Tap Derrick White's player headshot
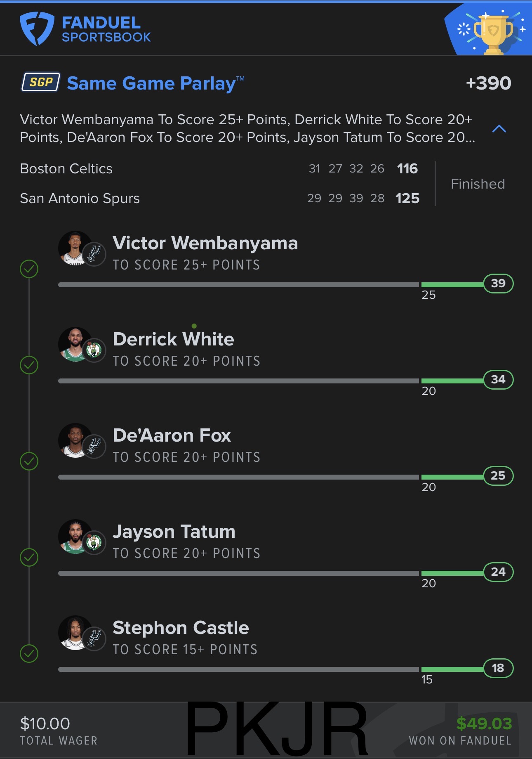This screenshot has width=532, height=759. [x=74, y=343]
